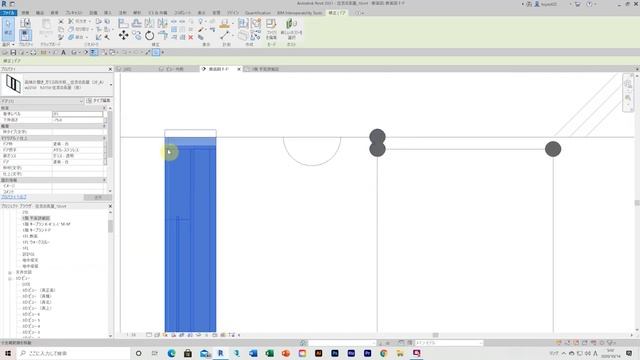Select the Rotate tool
The width and height of the screenshot is (640, 360).
point(149,36)
